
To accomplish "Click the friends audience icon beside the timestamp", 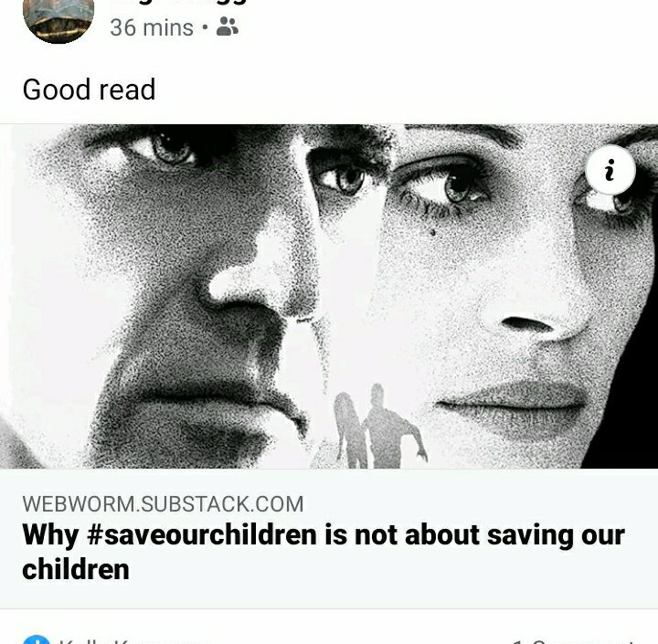I will 227,26.
